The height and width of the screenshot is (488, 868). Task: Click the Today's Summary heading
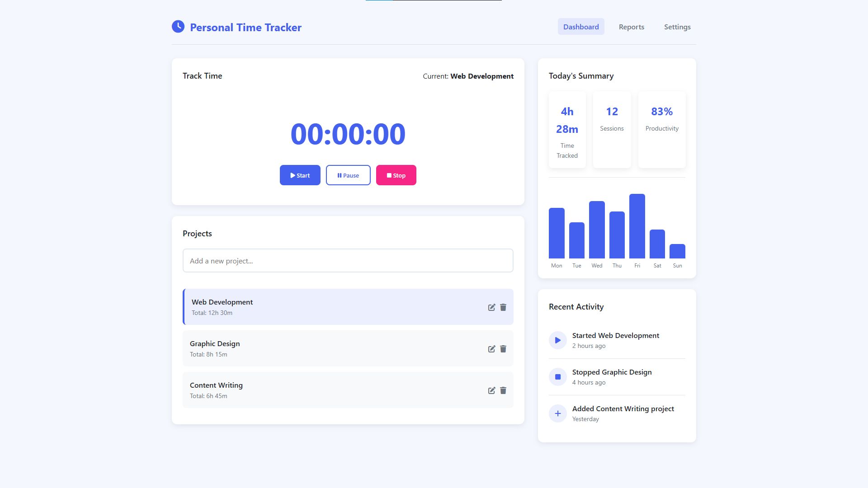(581, 76)
